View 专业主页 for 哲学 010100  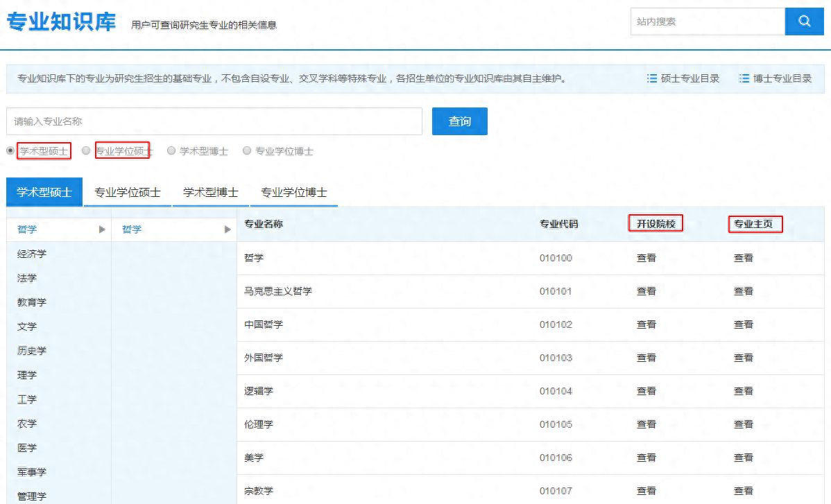(743, 258)
